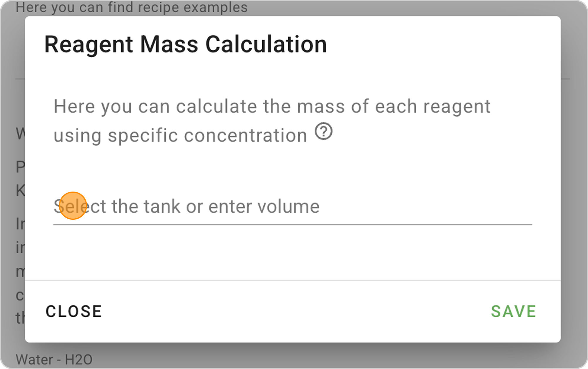Save the reagent mass calculation

point(513,311)
